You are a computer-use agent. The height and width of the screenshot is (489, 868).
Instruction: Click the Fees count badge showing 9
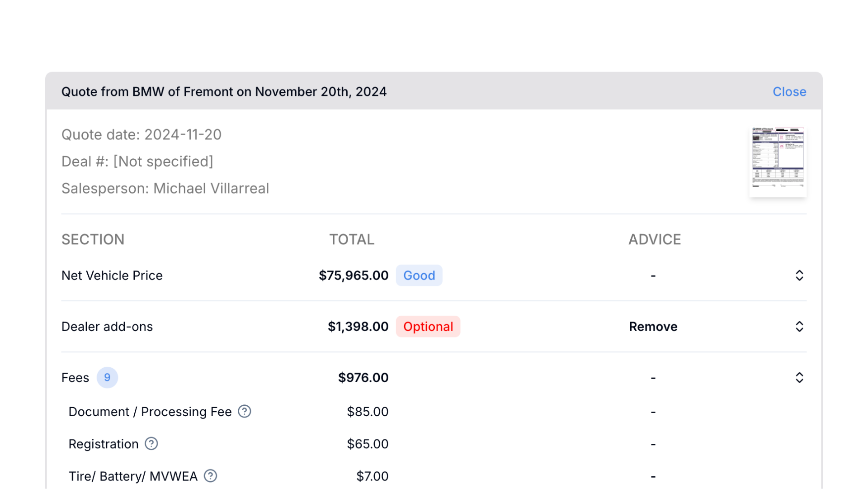coord(107,378)
